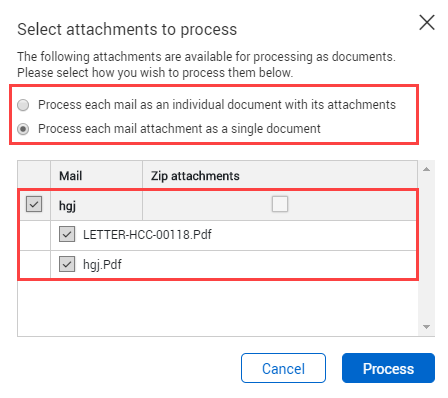This screenshot has width=448, height=398.
Task: Click the Mail column header
Action: click(x=96, y=175)
